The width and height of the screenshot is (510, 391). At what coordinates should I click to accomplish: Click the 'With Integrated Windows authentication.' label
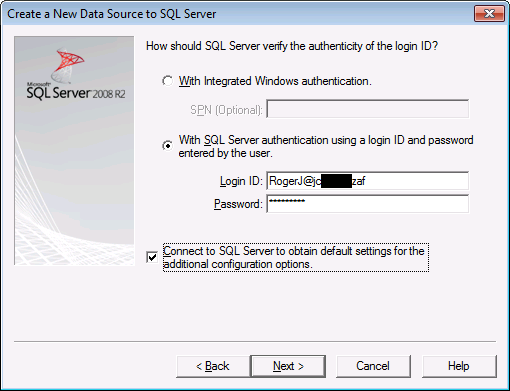pyautogui.click(x=275, y=81)
